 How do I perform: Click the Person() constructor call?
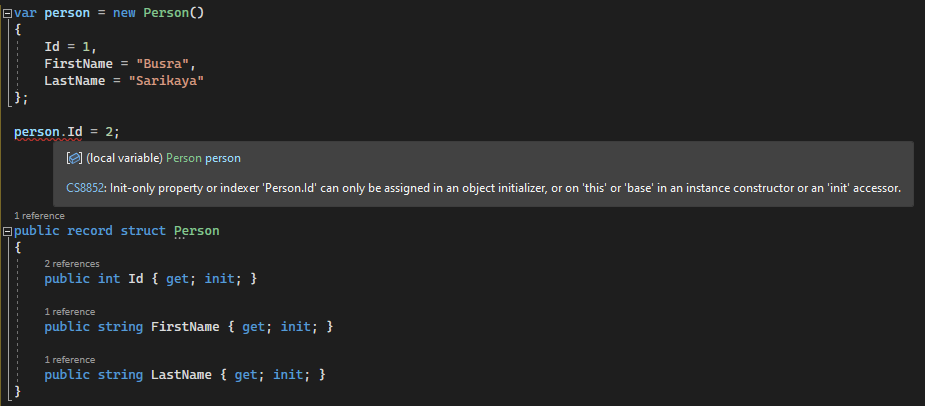point(174,13)
